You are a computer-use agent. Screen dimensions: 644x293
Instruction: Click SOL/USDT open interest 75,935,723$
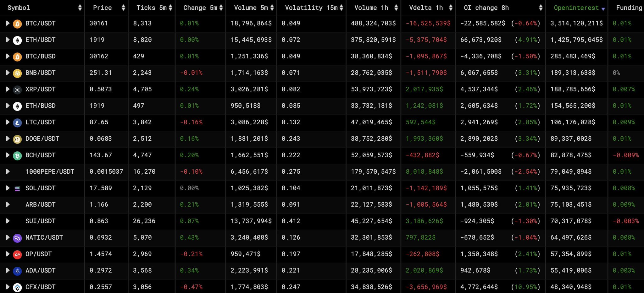point(571,188)
